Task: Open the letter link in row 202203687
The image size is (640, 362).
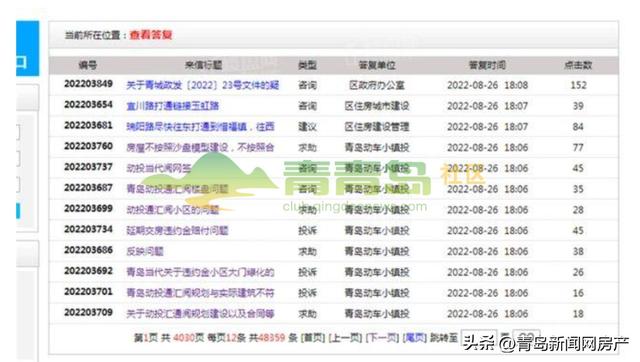Action: click(x=177, y=189)
